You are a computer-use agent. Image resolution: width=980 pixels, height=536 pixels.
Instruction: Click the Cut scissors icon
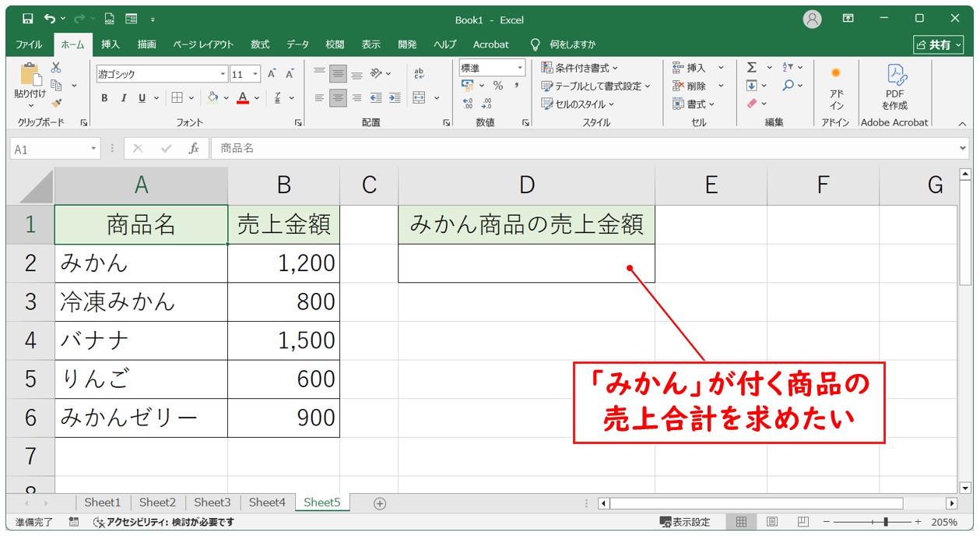56,68
